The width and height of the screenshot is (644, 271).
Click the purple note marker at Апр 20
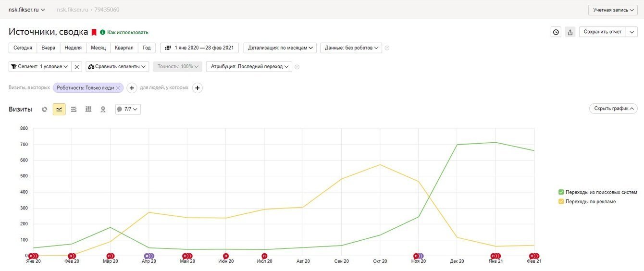click(147, 256)
